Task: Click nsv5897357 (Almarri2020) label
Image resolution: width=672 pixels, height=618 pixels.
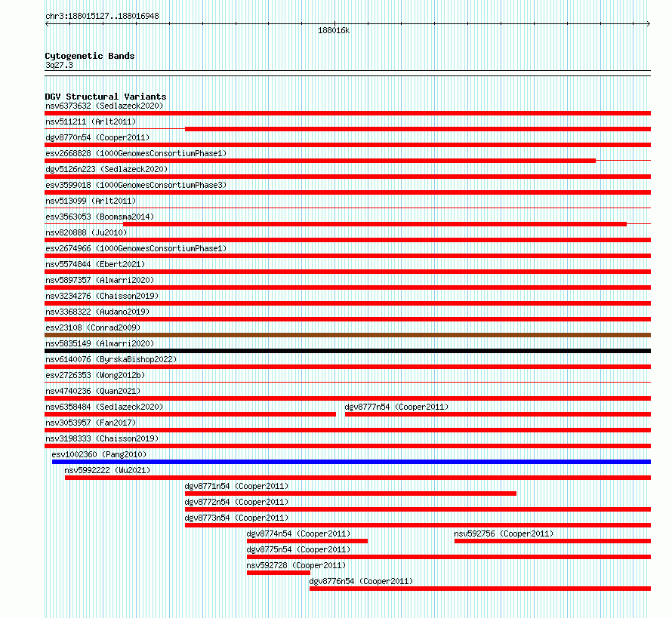Action: point(100,280)
